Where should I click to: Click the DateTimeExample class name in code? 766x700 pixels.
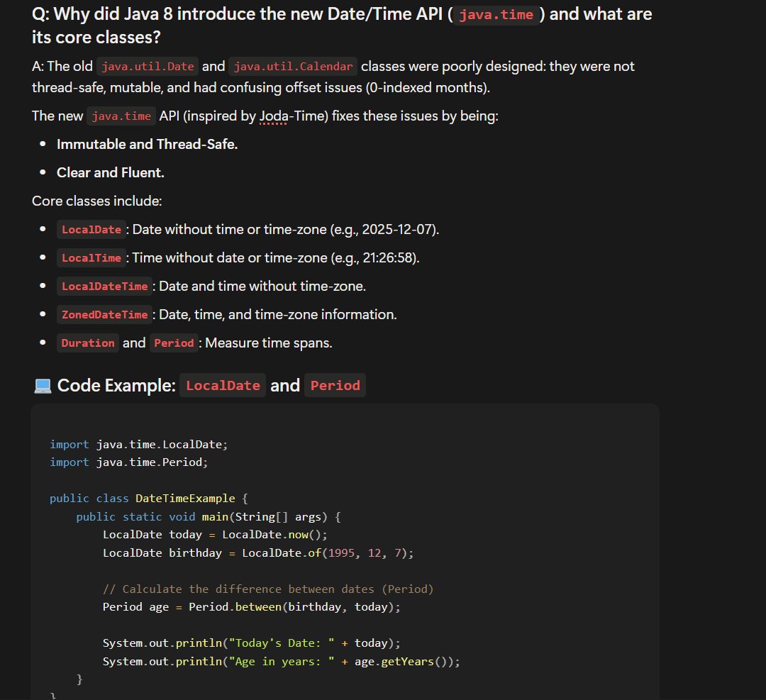coord(185,499)
